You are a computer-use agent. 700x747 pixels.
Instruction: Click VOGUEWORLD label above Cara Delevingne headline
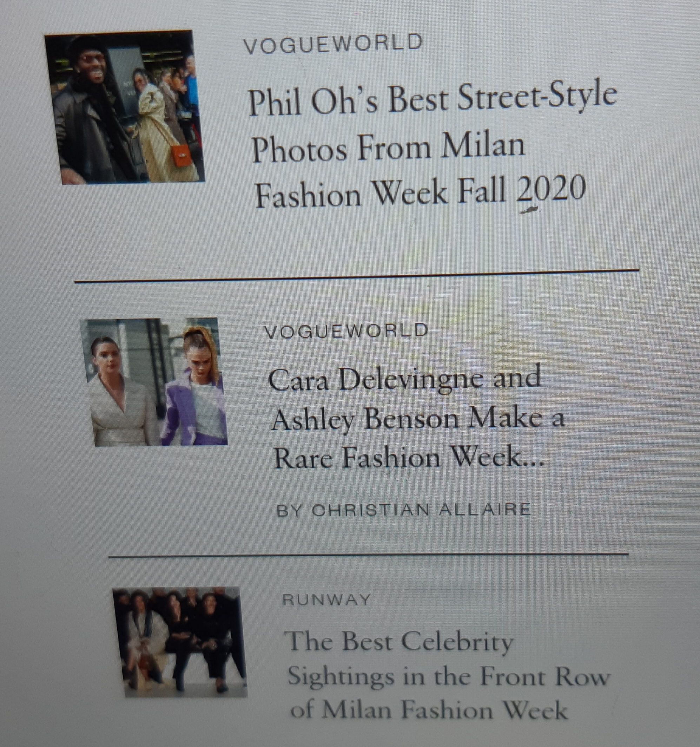tap(346, 331)
